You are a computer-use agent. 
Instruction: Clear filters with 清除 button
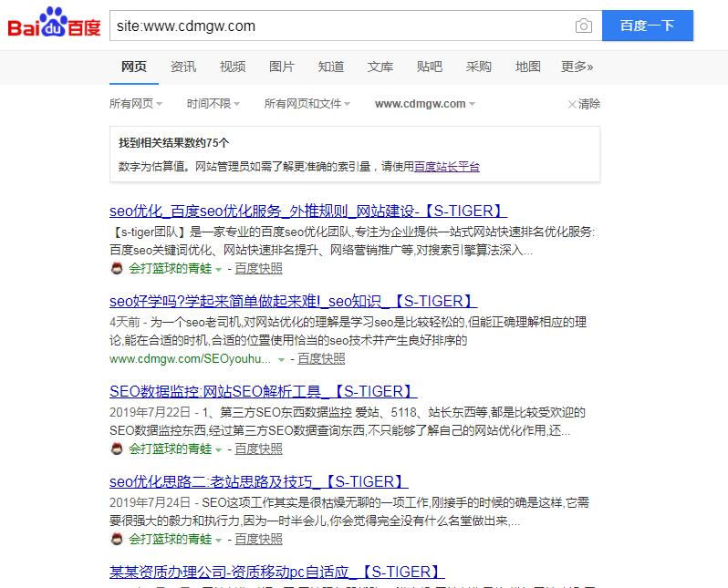click(584, 104)
